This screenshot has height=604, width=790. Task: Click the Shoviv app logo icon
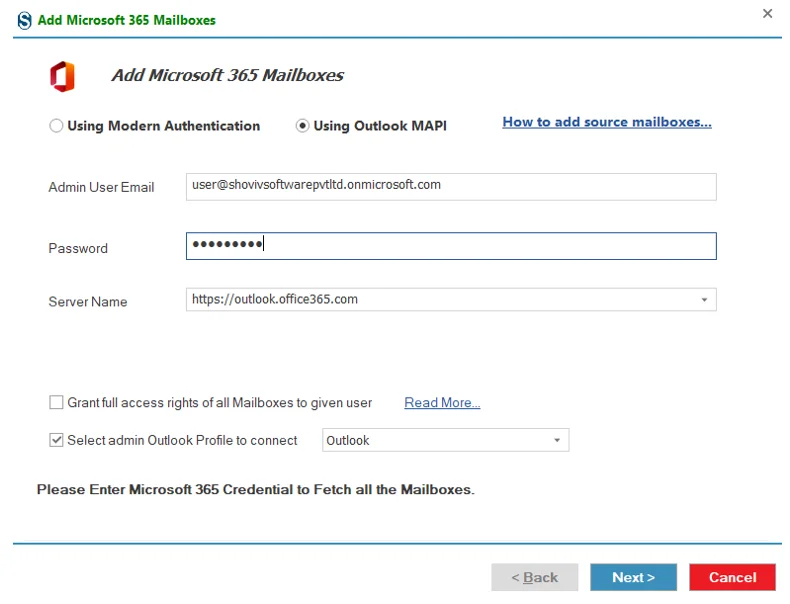coord(24,21)
